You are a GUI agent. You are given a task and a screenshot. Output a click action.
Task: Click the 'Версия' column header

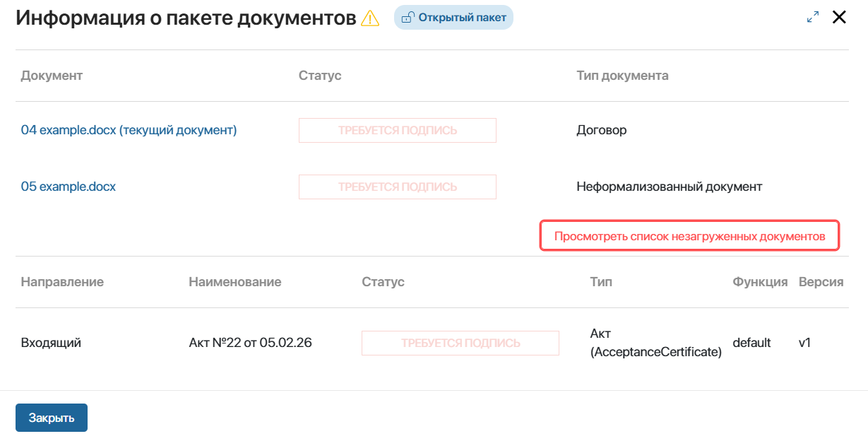821,282
